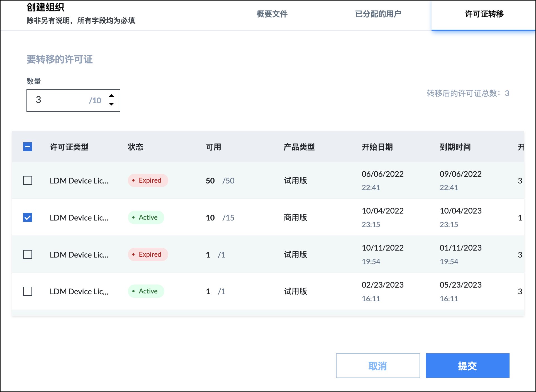Check the Expired license starting 10/11/2022
Image resolution: width=536 pixels, height=392 pixels.
tap(28, 254)
